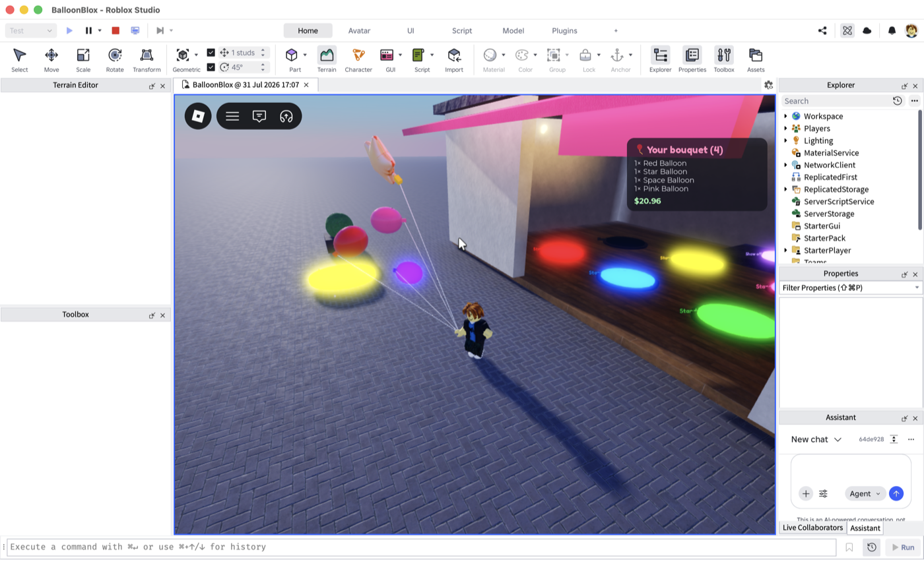Viewport: 924px width, 579px height.
Task: Switch to the Home tab
Action: click(x=308, y=30)
